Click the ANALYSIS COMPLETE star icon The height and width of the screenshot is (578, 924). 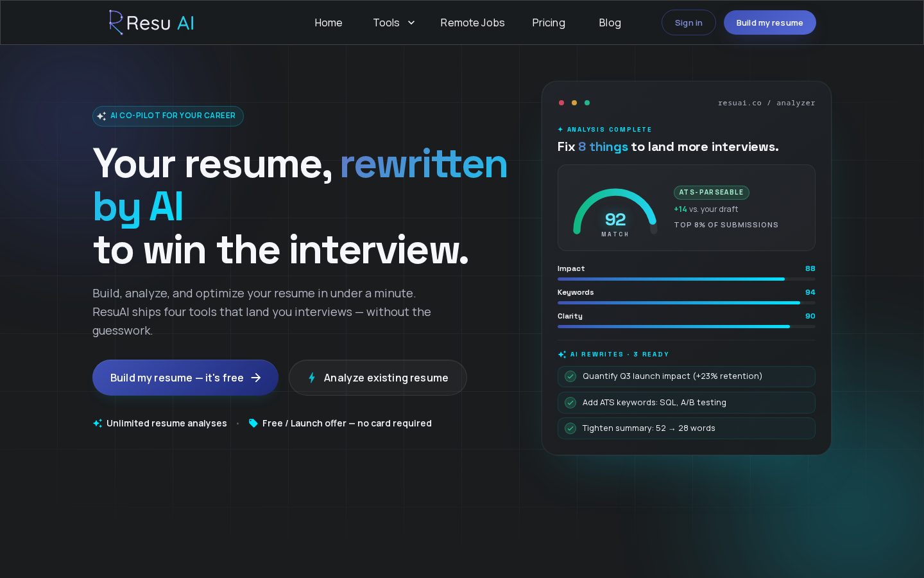pyautogui.click(x=560, y=130)
